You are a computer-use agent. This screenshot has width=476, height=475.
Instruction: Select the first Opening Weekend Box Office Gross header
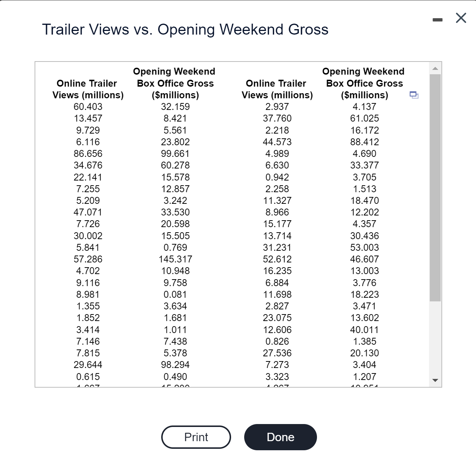point(175,83)
